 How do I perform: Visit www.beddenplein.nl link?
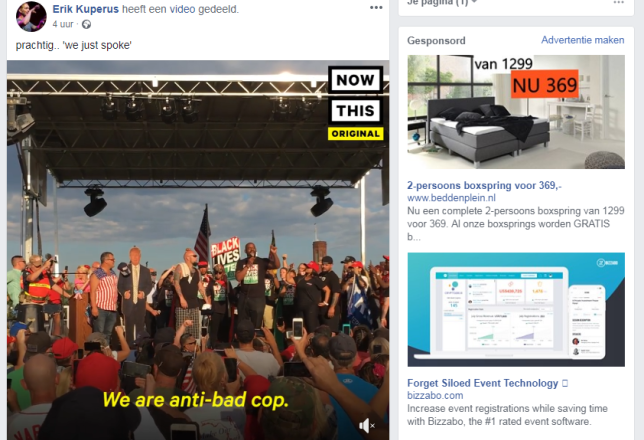point(451,198)
